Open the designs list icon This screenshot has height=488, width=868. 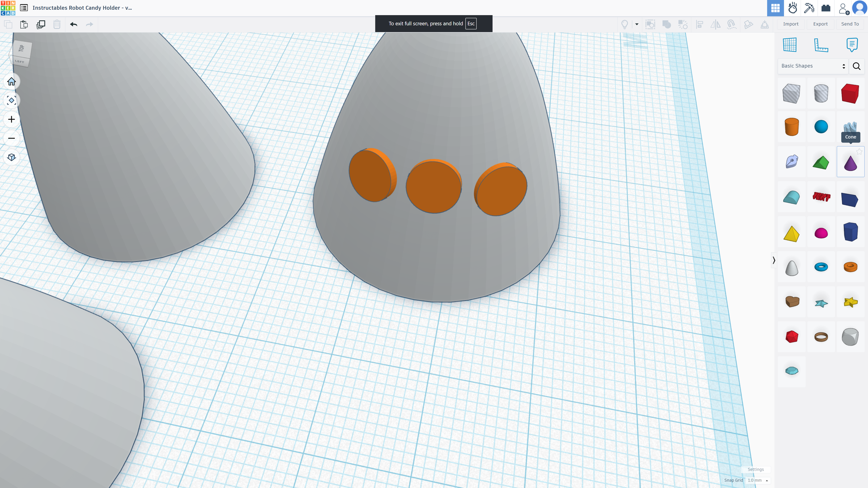pos(24,8)
